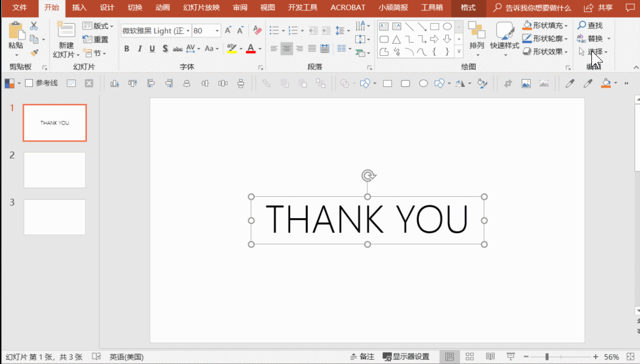Open the 文件 File tab
The height and width of the screenshot is (364, 640).
tap(19, 7)
